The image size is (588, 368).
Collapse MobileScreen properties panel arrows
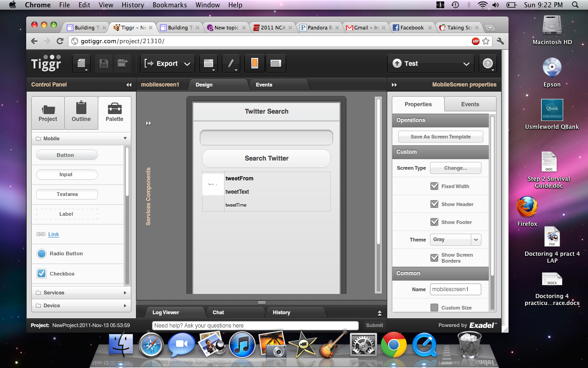(x=394, y=85)
